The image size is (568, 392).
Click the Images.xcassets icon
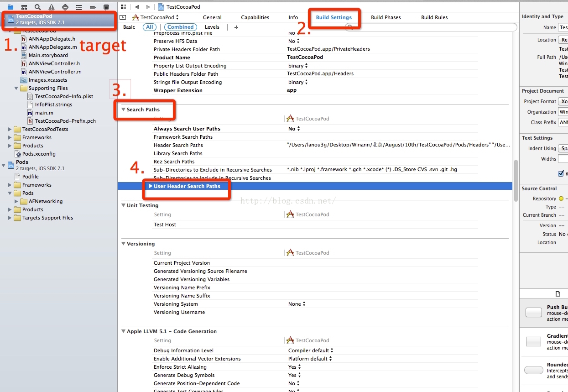click(24, 80)
